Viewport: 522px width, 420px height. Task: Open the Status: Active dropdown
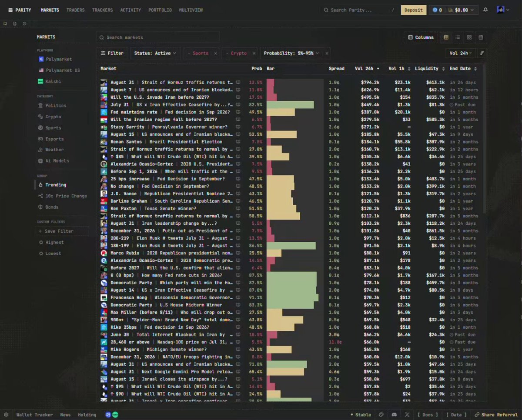[155, 53]
